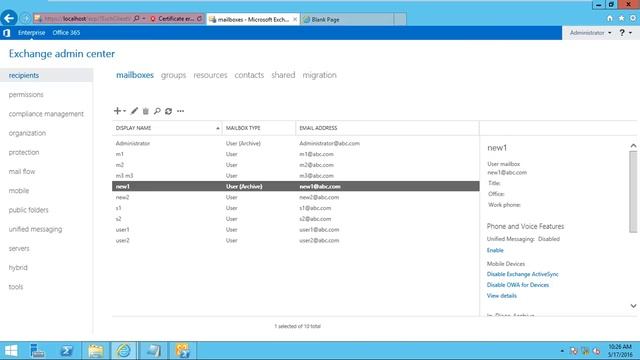The width and height of the screenshot is (640, 360).
Task: Click the edit pencil icon
Action: (x=134, y=111)
